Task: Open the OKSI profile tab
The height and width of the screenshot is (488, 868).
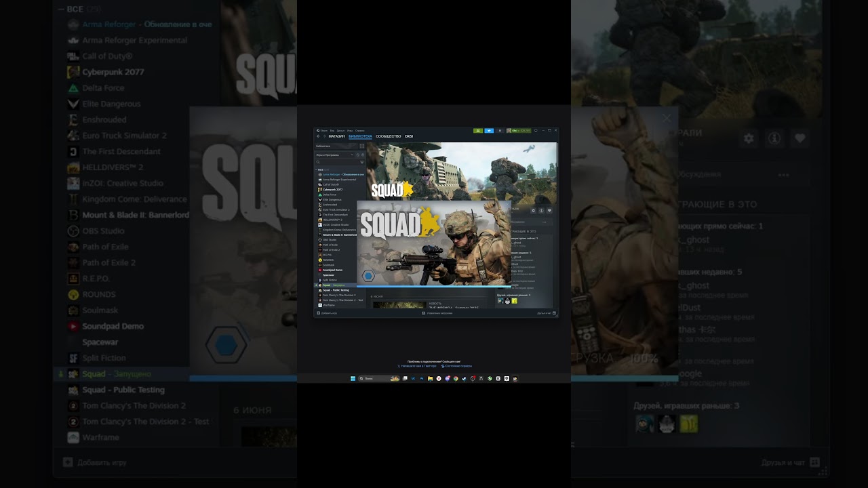Action: [409, 136]
